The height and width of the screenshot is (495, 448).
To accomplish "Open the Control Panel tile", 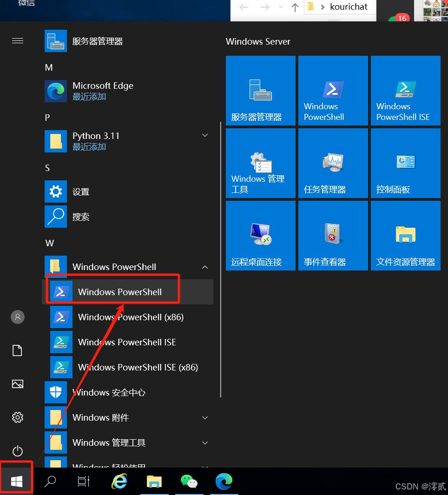I will [405, 163].
